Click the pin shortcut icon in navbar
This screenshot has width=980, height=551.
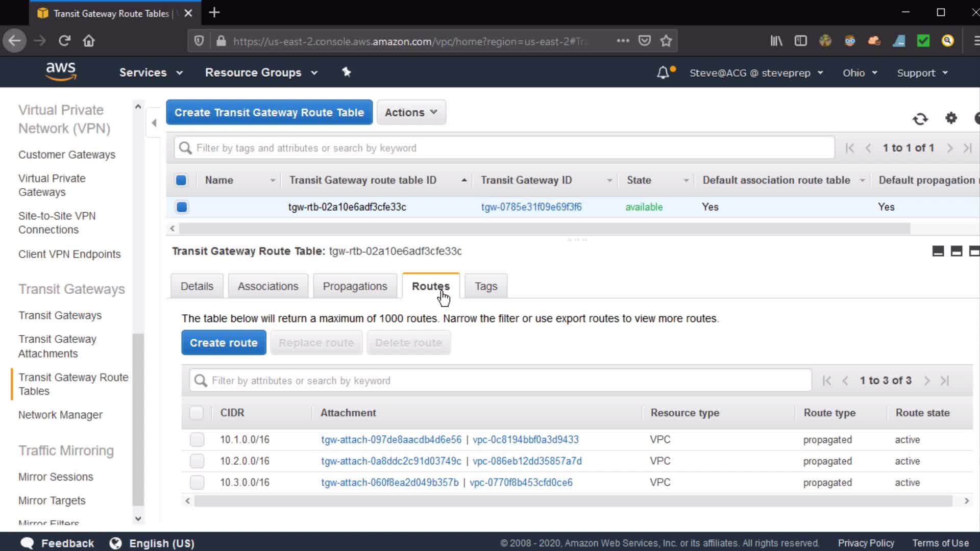pos(347,72)
